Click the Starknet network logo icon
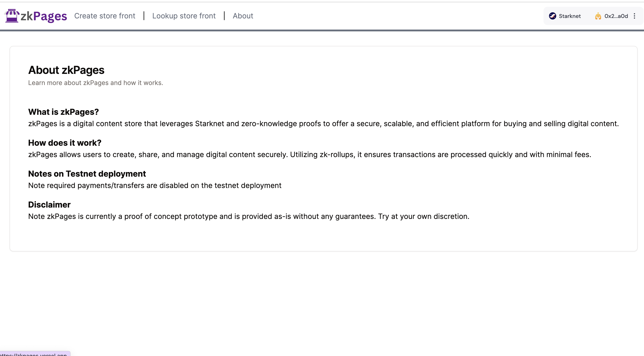Viewport: 644px width, 356px height. point(552,16)
